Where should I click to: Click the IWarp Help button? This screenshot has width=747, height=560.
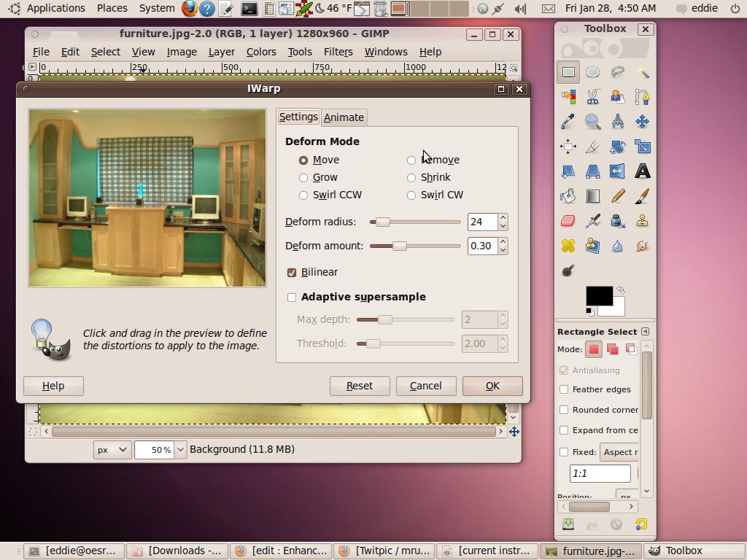pyautogui.click(x=53, y=386)
